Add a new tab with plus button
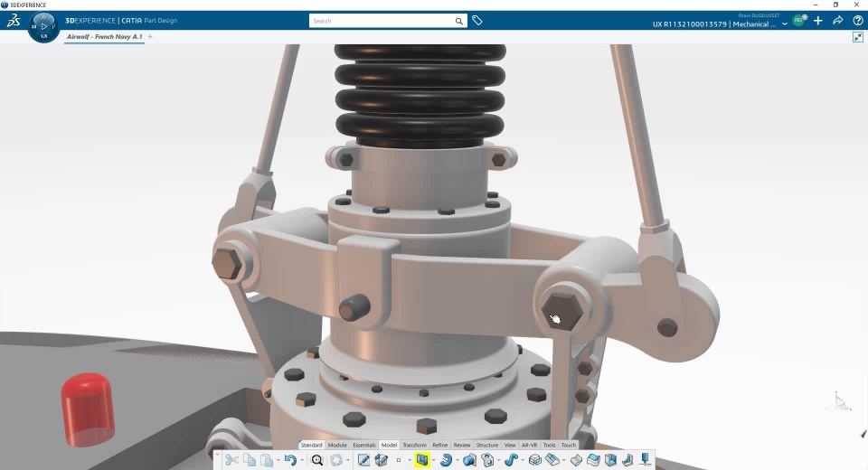The width and height of the screenshot is (868, 470). click(150, 36)
